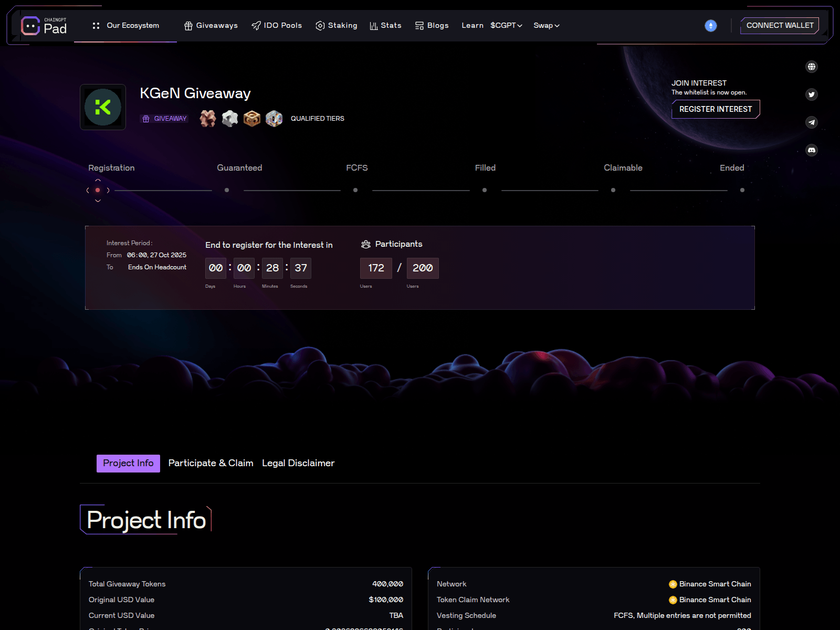This screenshot has height=630, width=840.
Task: Click the IDO Pools rocket icon
Action: 256,26
